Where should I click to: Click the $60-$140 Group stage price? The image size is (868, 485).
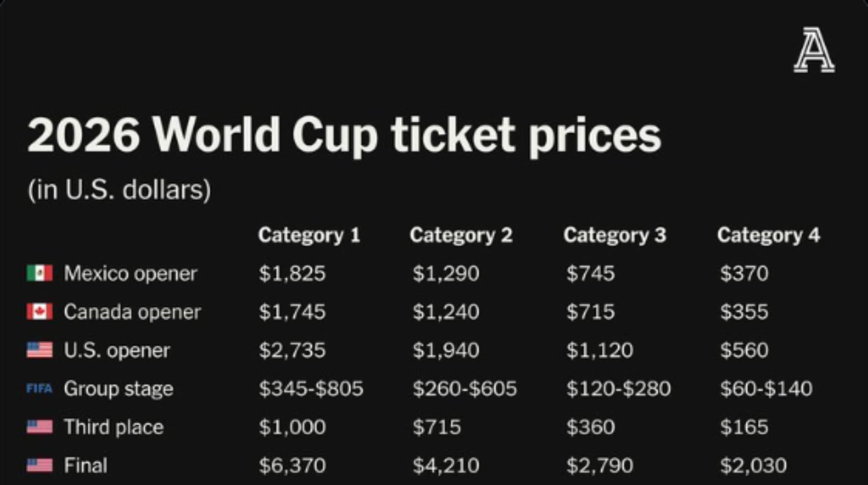[766, 389]
